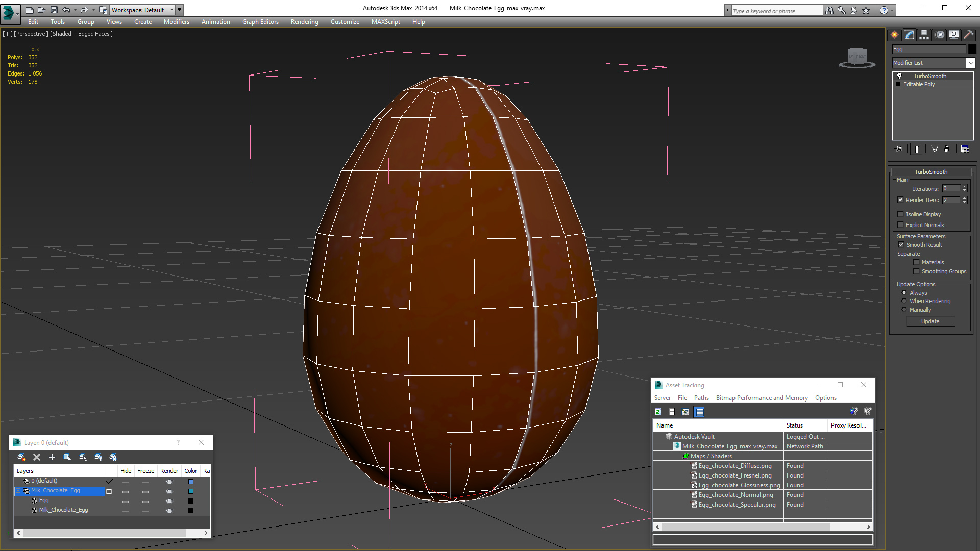The width and height of the screenshot is (980, 551).
Task: Enable Explicit Normals checkbox
Action: pos(901,225)
